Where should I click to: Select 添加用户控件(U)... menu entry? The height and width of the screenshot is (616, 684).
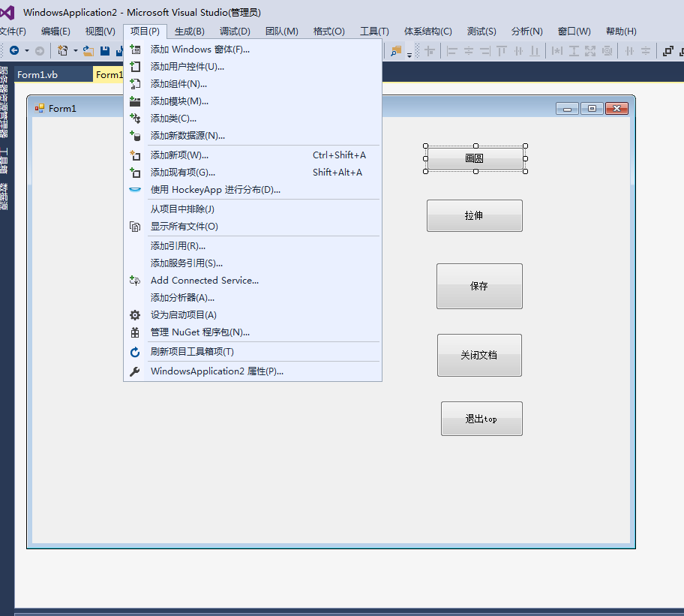(x=253, y=67)
